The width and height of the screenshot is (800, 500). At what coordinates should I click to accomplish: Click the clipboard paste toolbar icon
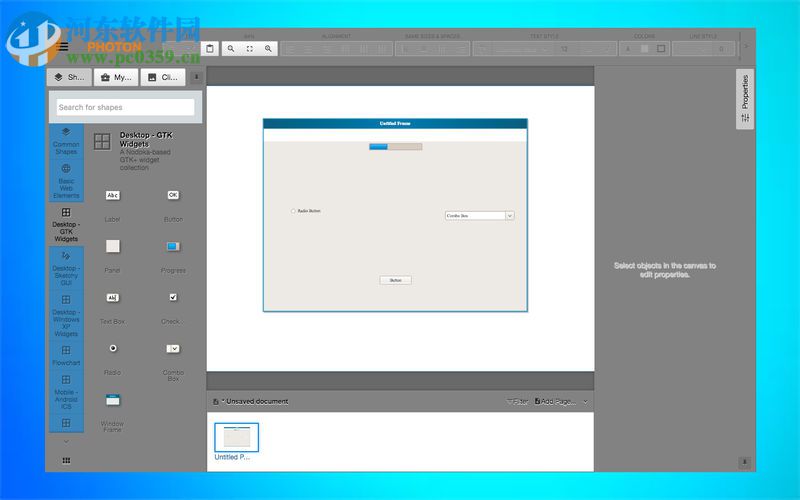(210, 48)
